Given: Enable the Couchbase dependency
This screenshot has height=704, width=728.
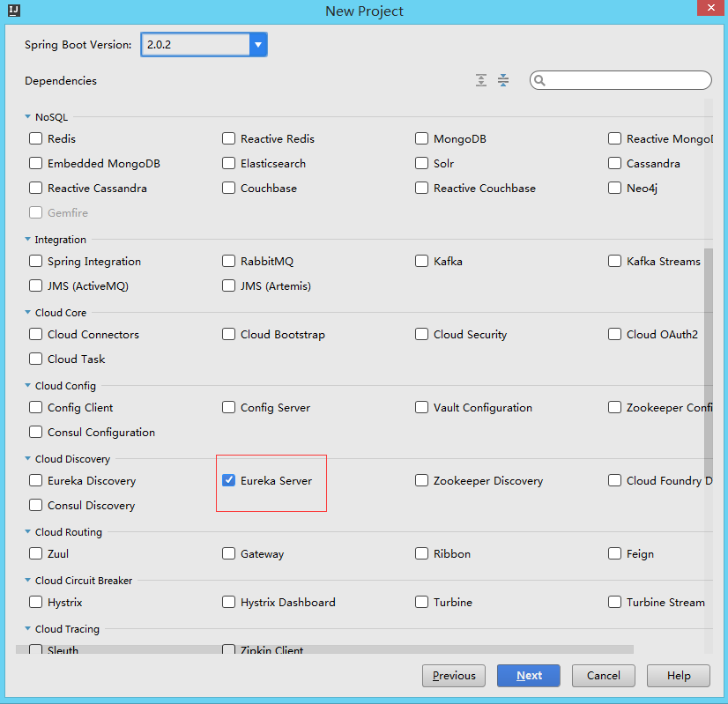Looking at the screenshot, I should 228,188.
